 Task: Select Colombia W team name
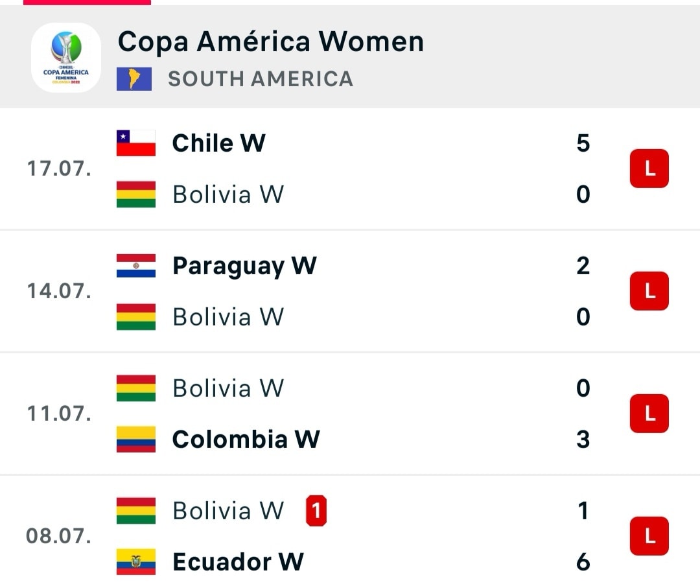coord(246,439)
